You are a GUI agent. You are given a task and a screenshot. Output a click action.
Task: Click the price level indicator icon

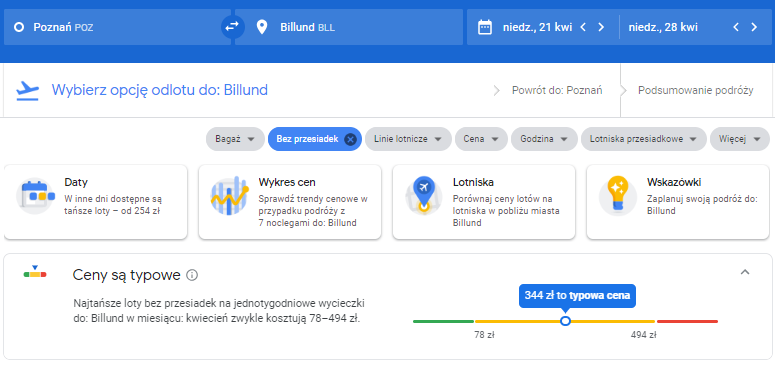pyautogui.click(x=35, y=272)
